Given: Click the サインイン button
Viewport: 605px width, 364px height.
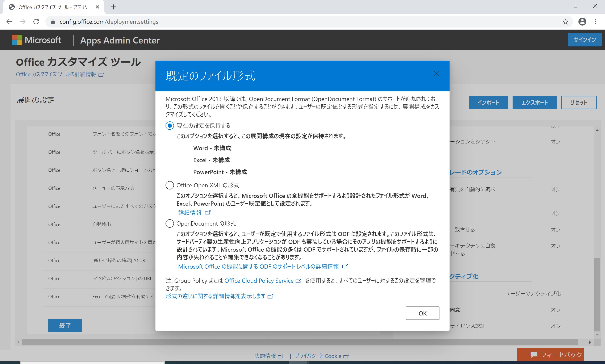Looking at the screenshot, I should [584, 40].
